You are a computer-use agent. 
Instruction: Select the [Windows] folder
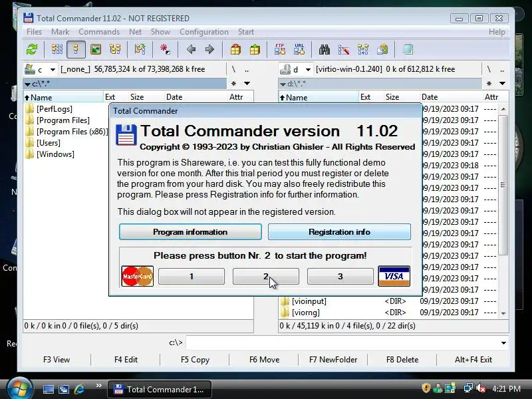(x=55, y=154)
